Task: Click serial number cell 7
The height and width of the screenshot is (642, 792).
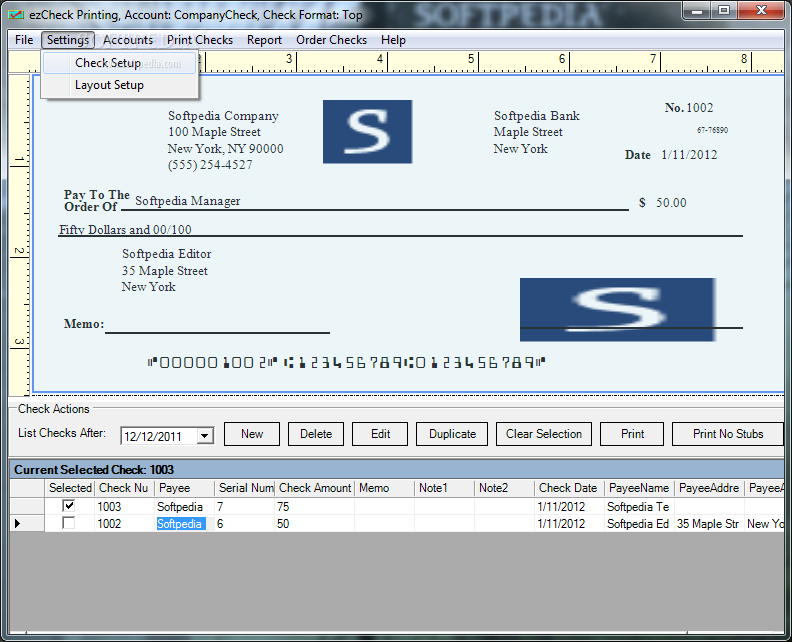Action: [x=244, y=507]
